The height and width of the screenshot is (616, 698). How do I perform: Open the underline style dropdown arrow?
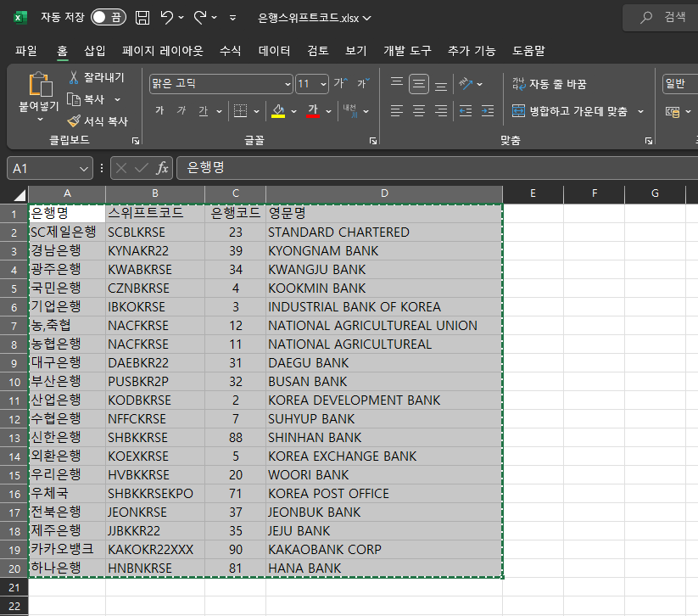tap(219, 111)
